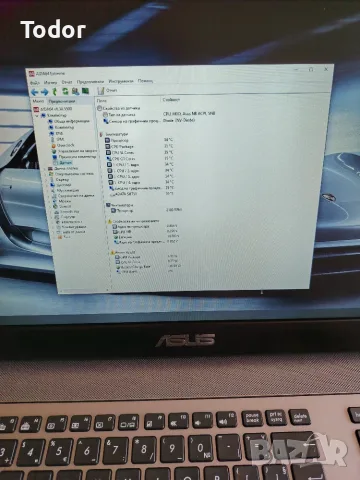
Task: Go forward with the blue right arrow
Action: coord(44,92)
